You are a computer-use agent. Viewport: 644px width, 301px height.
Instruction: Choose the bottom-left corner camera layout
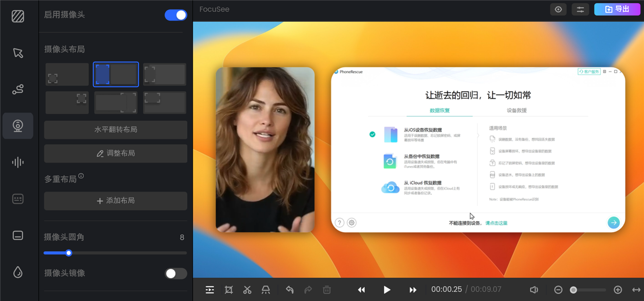tap(67, 74)
